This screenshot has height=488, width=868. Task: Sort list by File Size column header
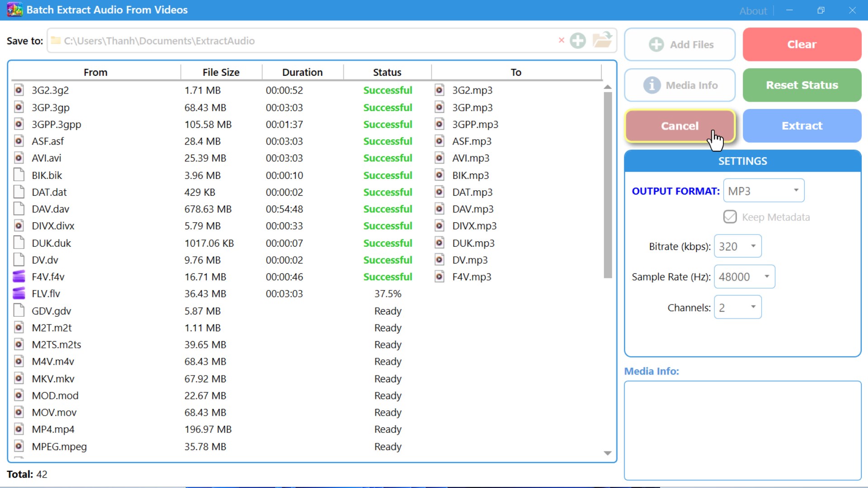[x=221, y=72]
